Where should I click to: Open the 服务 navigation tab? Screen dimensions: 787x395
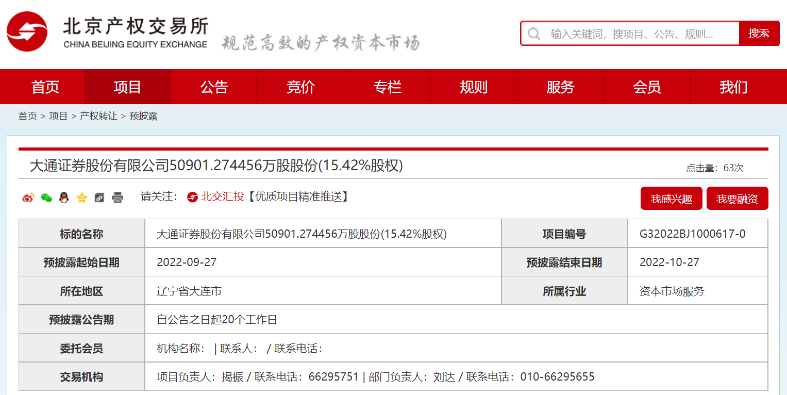point(560,87)
